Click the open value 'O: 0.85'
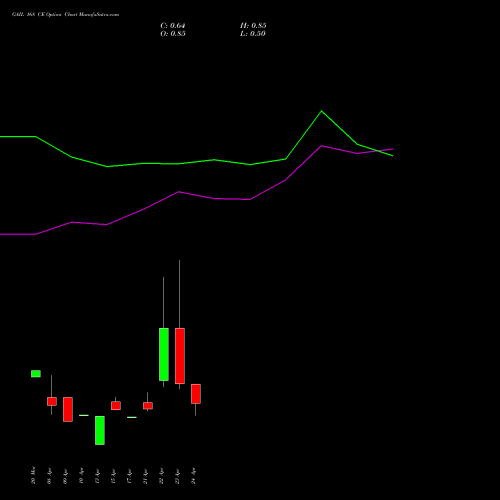The height and width of the screenshot is (500, 500). point(173,34)
